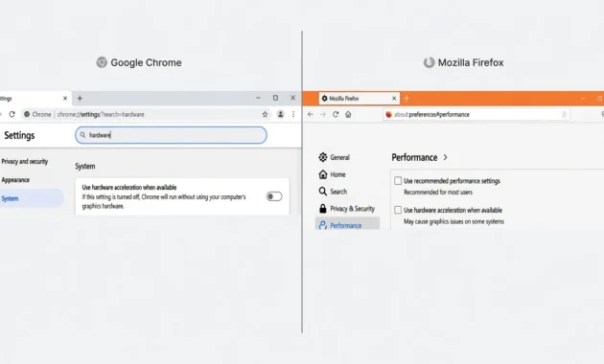This screenshot has height=364, width=604.
Task: Go to Firefox home page icon
Action: pos(348,114)
